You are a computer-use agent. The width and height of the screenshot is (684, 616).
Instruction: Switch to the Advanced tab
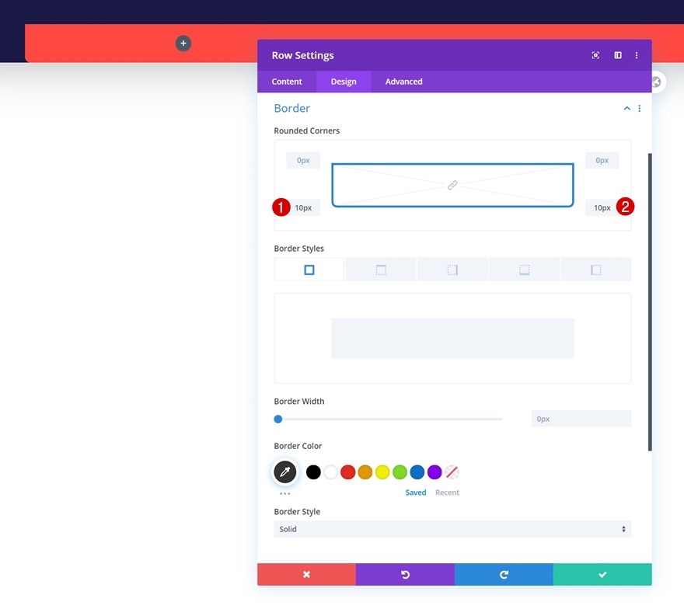tap(403, 82)
